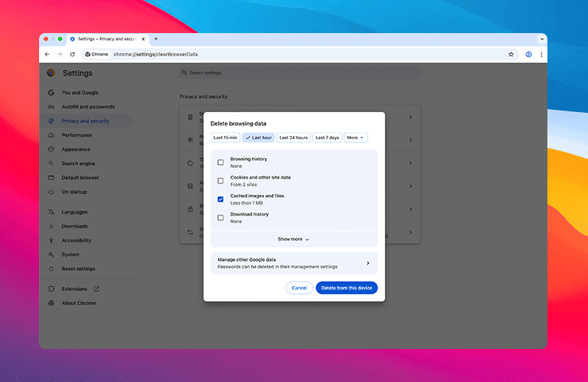588x382 pixels.
Task: Open the tab search dropdown arrow
Action: tap(542, 39)
